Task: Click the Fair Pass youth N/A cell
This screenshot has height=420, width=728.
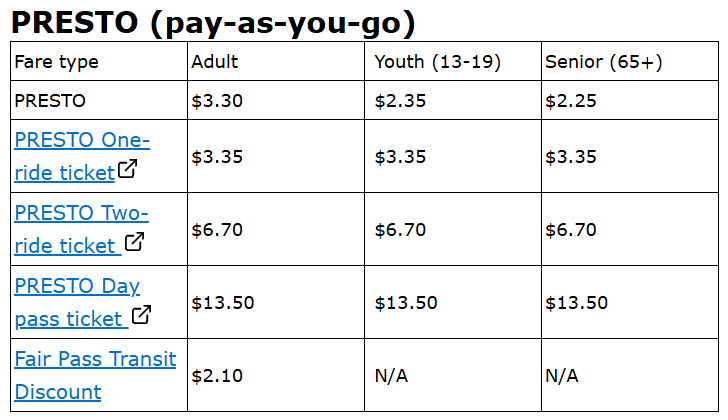Action: [x=391, y=376]
